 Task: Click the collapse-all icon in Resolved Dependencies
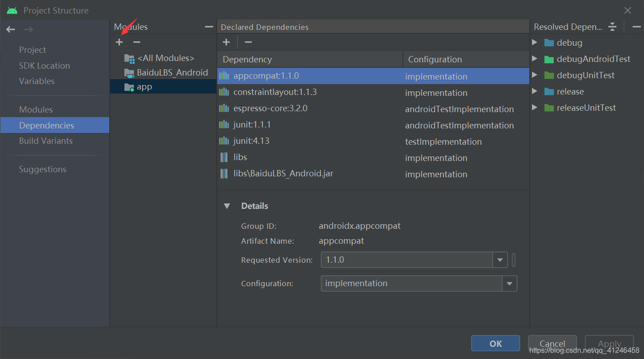pos(612,27)
